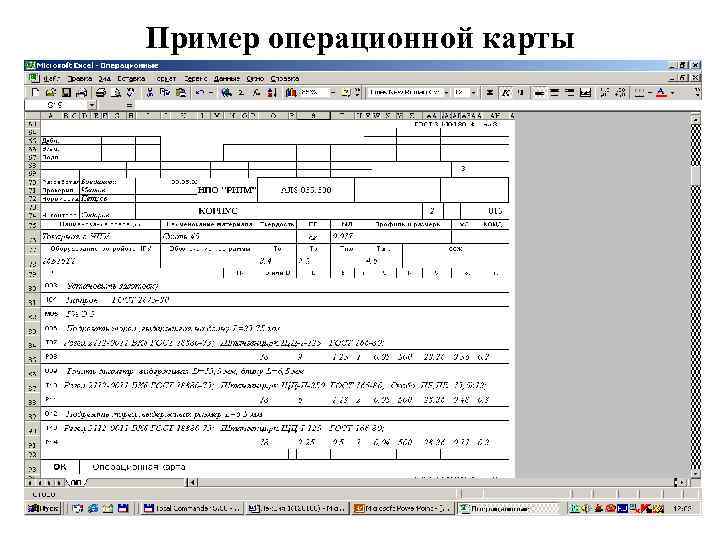Open the Правка menu
This screenshot has height=540, width=720.
click(79, 79)
